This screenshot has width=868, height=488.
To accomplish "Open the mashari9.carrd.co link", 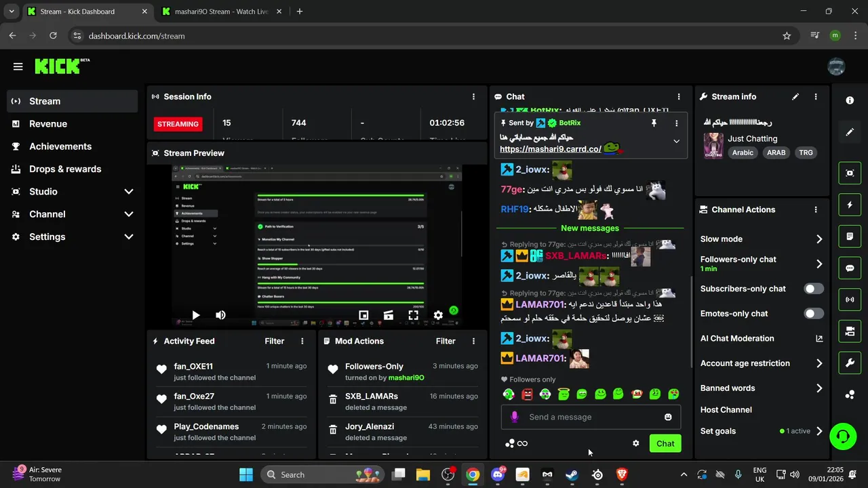I will tap(551, 149).
